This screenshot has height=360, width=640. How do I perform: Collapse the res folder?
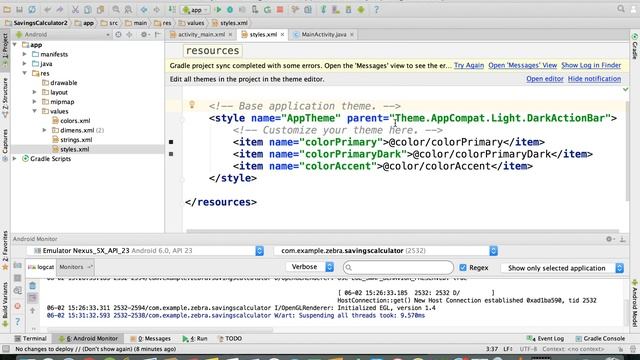(24, 73)
